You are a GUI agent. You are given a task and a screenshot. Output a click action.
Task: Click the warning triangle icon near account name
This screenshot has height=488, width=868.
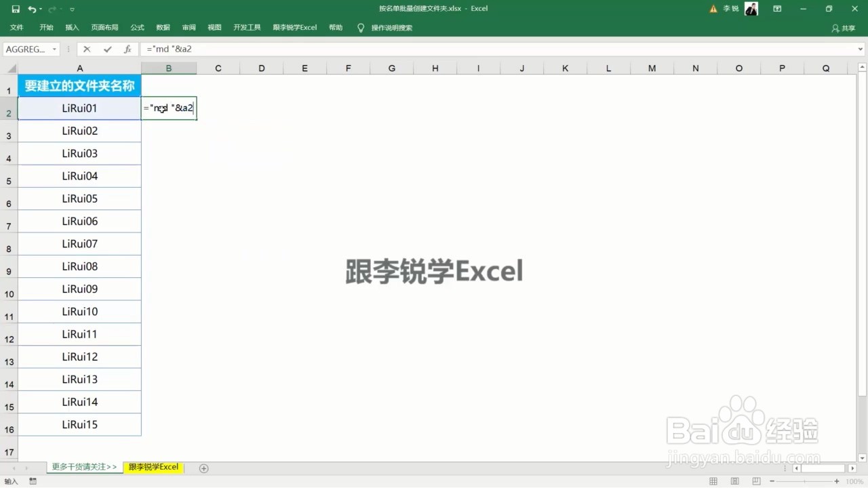tap(713, 9)
